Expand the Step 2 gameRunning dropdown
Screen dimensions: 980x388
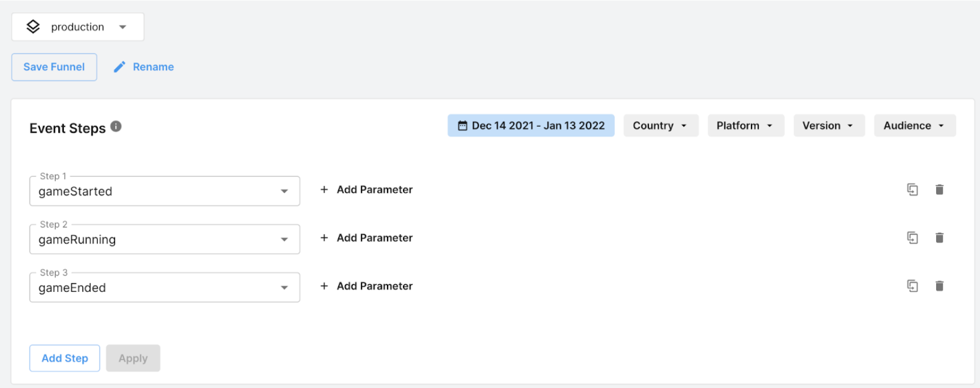click(284, 239)
